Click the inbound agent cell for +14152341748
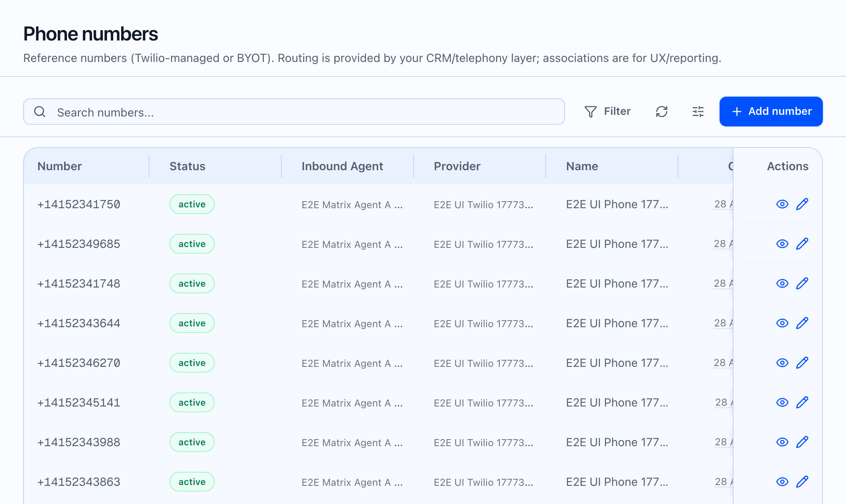The width and height of the screenshot is (846, 504). click(x=352, y=284)
